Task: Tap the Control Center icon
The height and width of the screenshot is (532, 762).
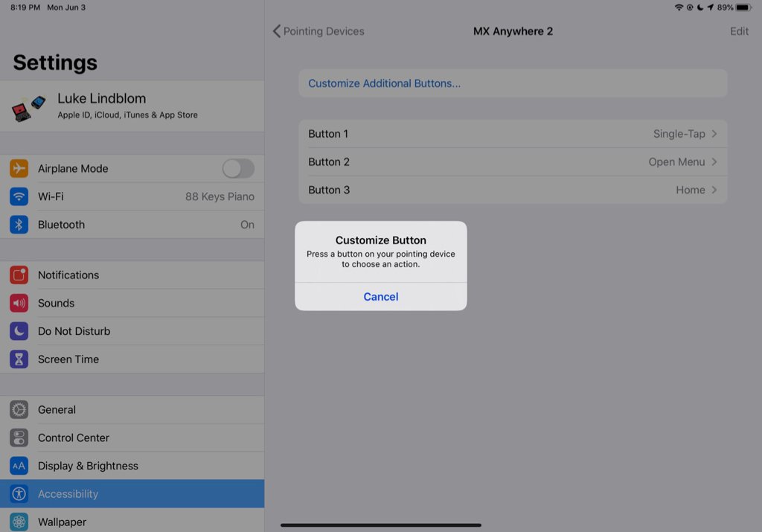Action: click(19, 438)
